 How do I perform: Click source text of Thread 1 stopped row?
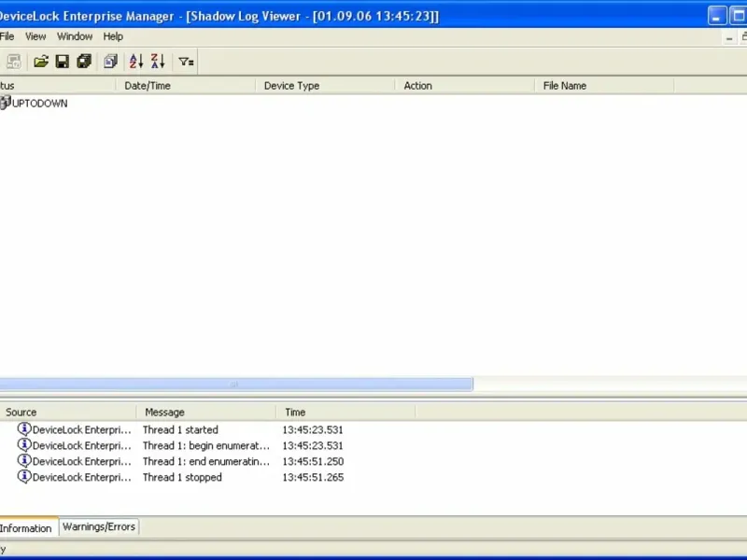point(81,477)
